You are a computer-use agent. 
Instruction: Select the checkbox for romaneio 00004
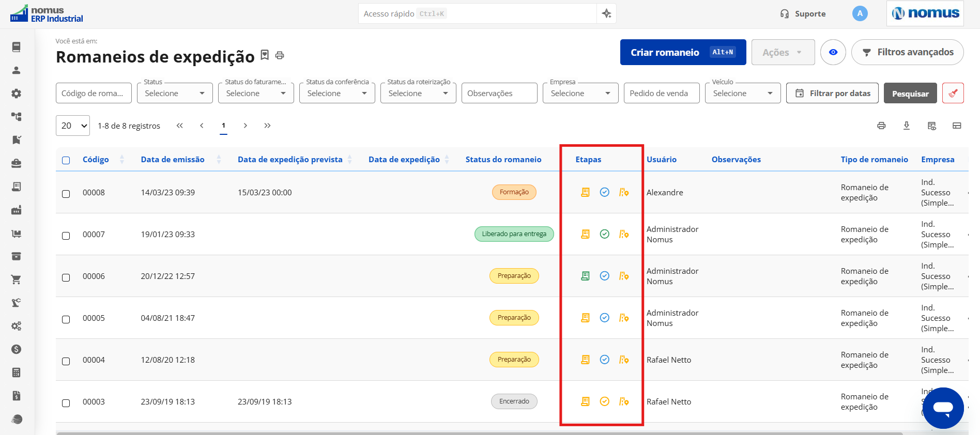[x=66, y=361]
